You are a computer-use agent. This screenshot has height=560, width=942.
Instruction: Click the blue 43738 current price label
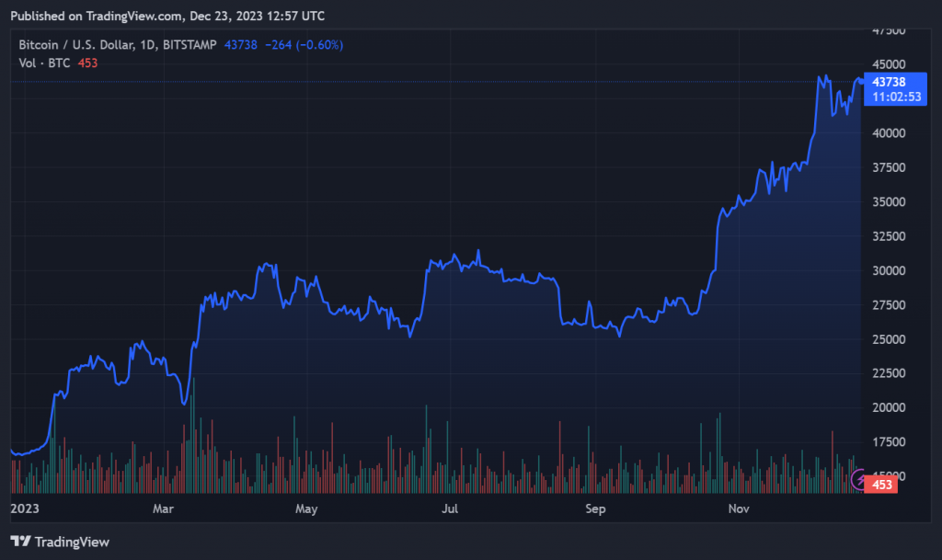(888, 82)
